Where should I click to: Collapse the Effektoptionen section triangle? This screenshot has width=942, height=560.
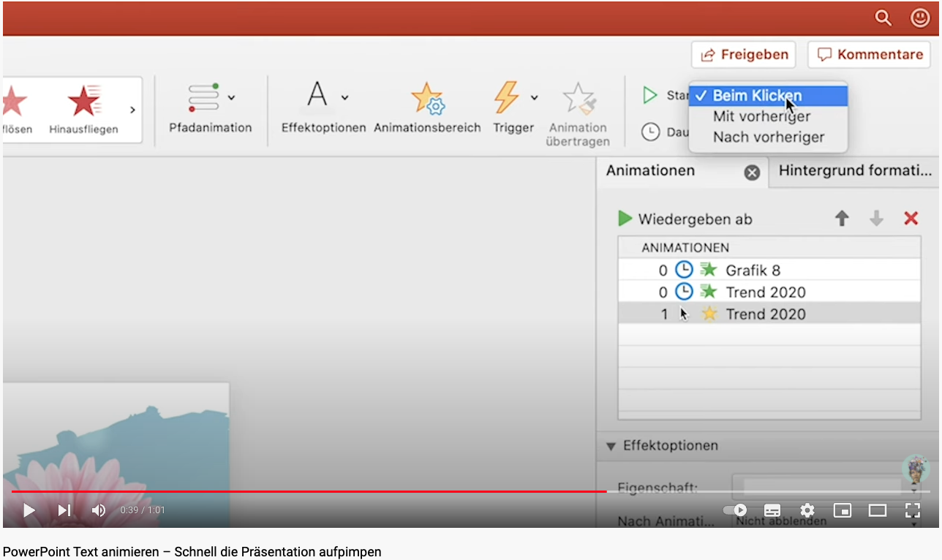(x=611, y=446)
